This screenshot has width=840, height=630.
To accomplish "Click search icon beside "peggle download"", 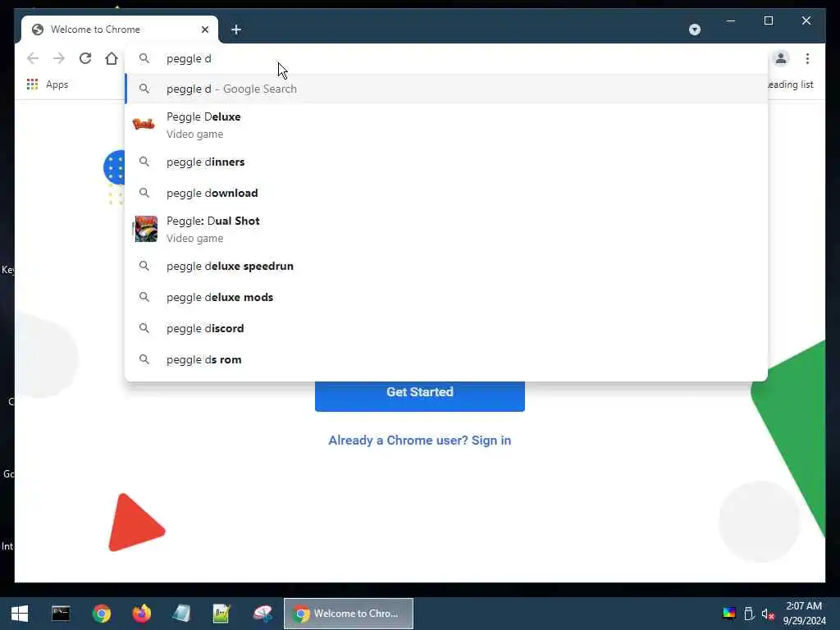I will point(144,192).
